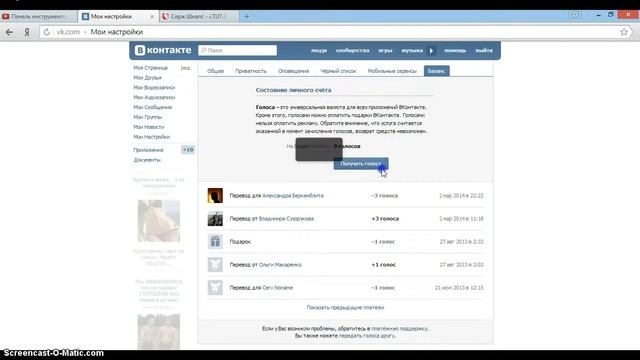Open the Cerv Noname profile link
The image size is (640, 360).
pyautogui.click(x=278, y=288)
